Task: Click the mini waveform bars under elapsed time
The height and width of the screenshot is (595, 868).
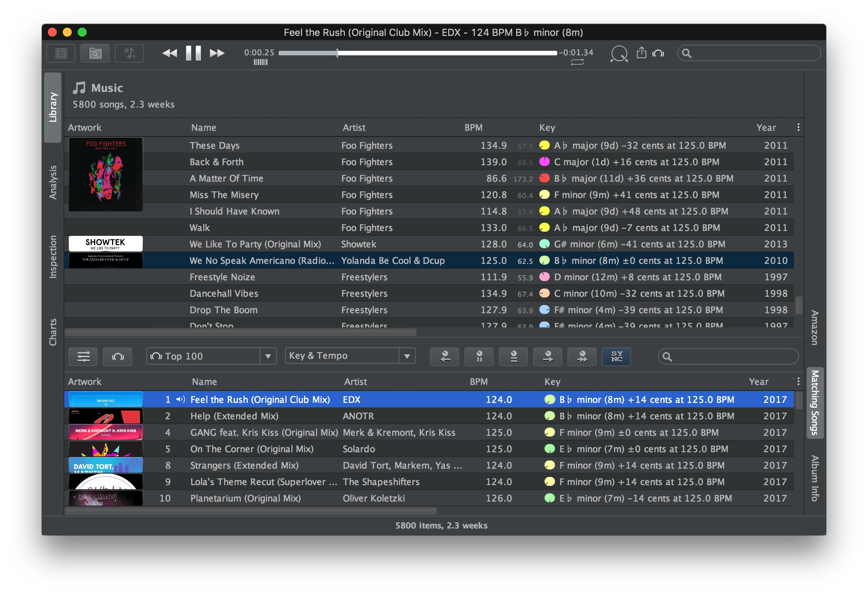Action: pos(261,62)
